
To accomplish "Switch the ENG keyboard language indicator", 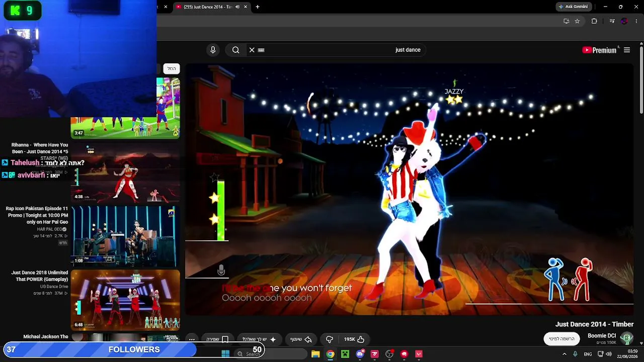I will tap(588, 354).
